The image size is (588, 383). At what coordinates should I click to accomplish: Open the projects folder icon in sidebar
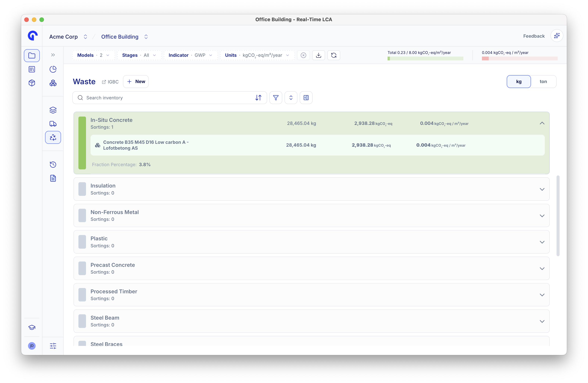coord(32,55)
